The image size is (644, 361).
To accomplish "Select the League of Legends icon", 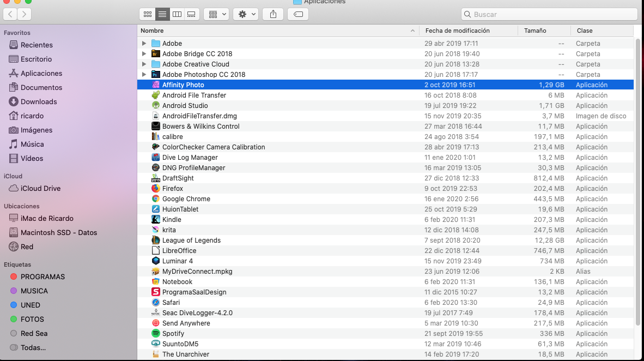I will [x=156, y=240].
